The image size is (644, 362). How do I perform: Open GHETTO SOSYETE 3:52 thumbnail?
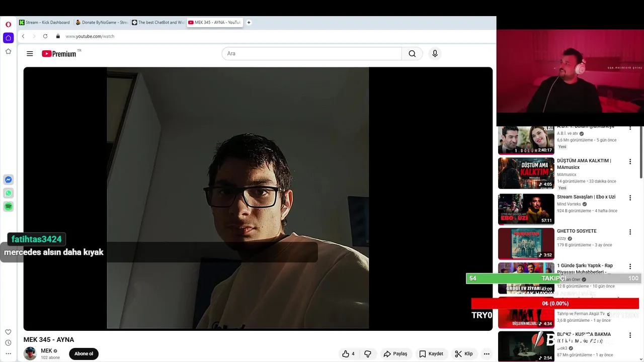tap(526, 243)
